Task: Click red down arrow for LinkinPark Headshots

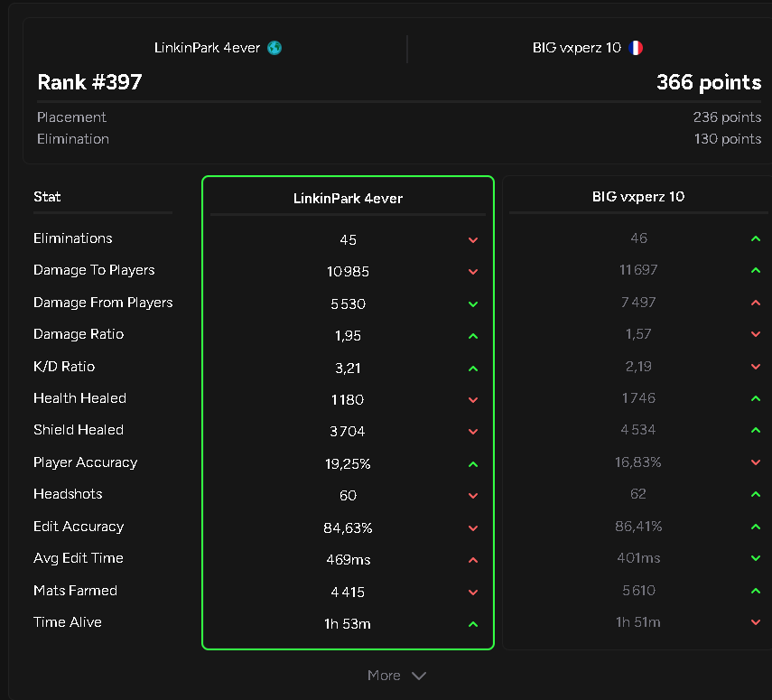Action: point(473,496)
